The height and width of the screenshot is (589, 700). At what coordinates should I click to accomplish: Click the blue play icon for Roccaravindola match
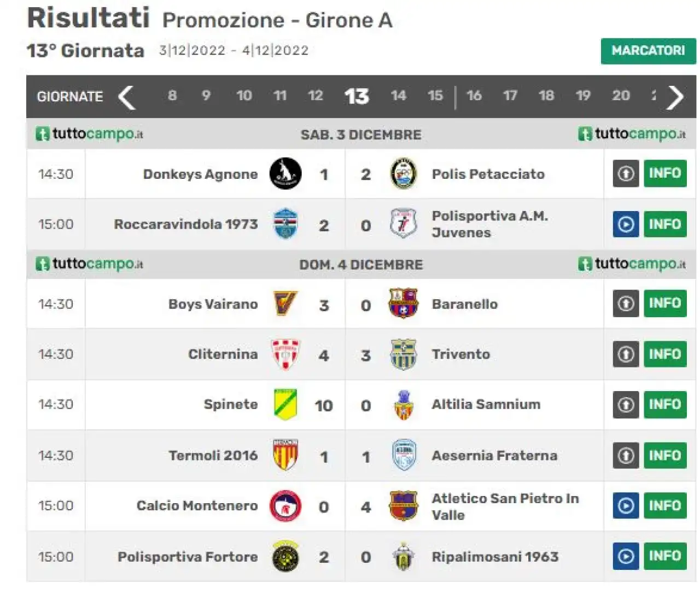(x=626, y=224)
